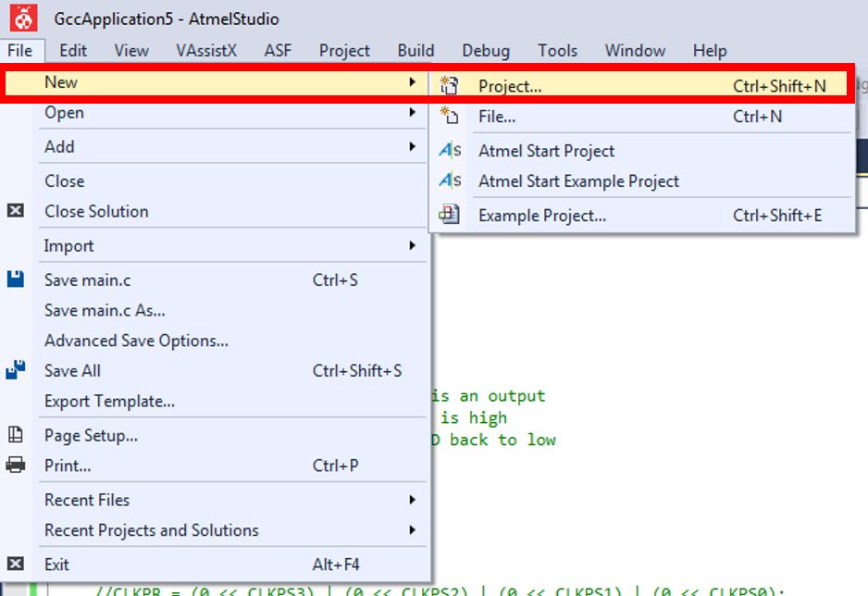The height and width of the screenshot is (596, 868).
Task: Select Project... in the New submenu
Action: pyautogui.click(x=641, y=86)
